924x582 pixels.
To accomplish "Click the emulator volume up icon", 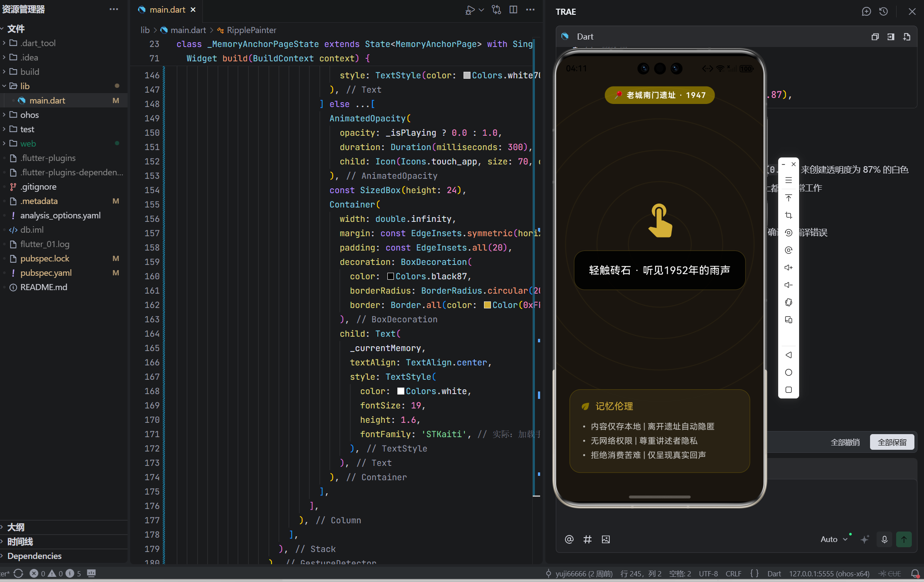I will click(788, 268).
